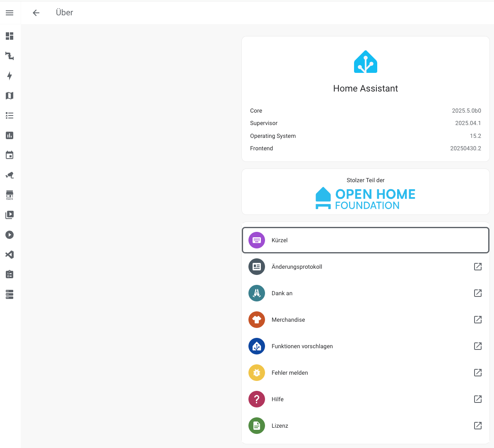The width and height of the screenshot is (494, 448).
Task: Click the Frontend version 20250430.2
Action: (x=466, y=148)
